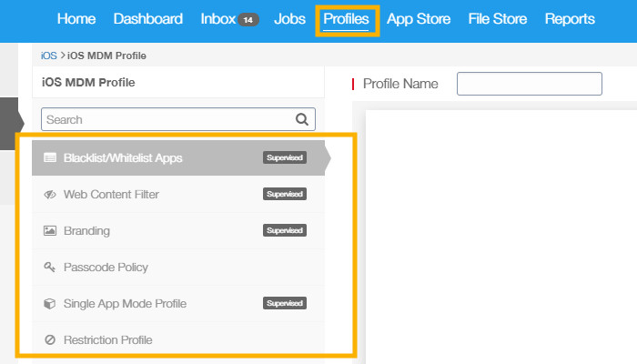Open the Jobs section
Image resolution: width=637 pixels, height=364 pixels.
point(289,19)
